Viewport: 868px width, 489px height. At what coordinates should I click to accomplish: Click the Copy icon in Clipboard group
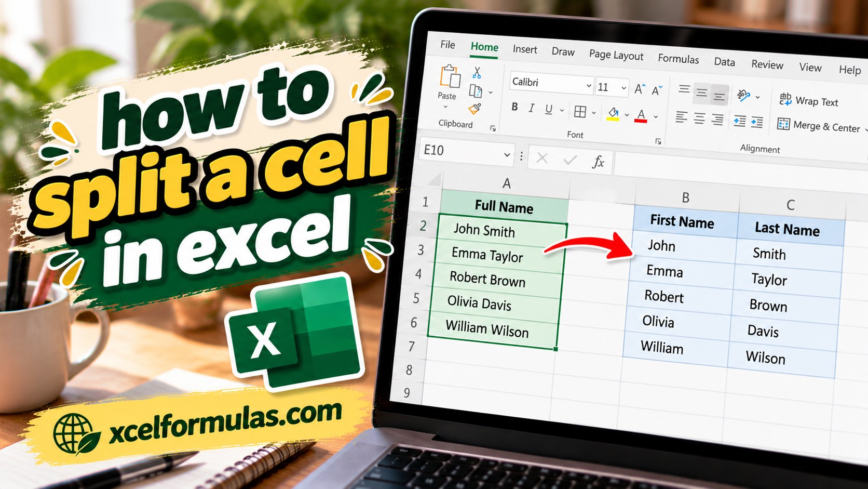pos(476,91)
